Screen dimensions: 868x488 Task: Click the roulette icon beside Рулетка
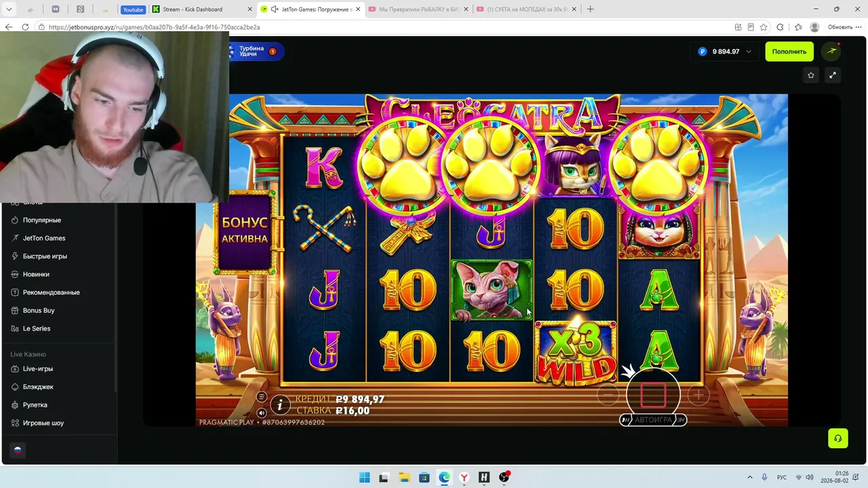click(16, 405)
